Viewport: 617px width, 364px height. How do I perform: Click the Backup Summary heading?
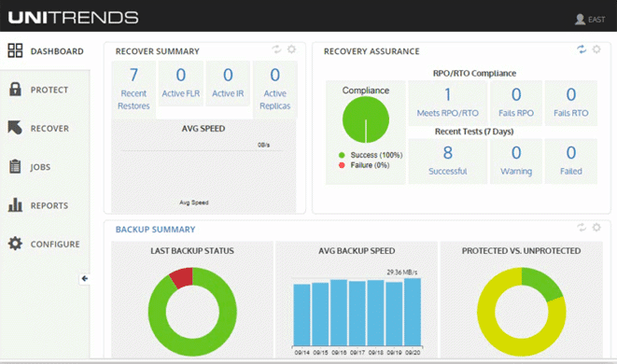[x=156, y=230]
